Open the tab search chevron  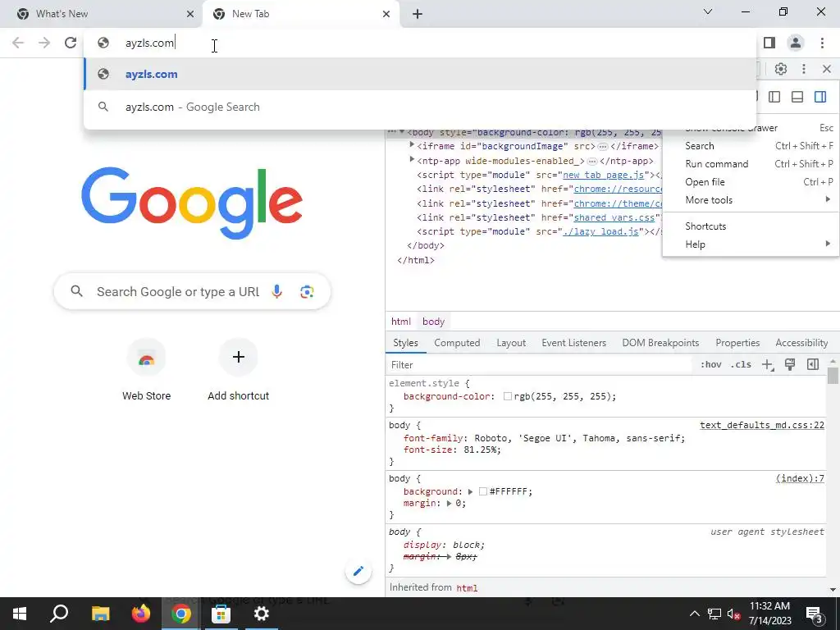[708, 11]
